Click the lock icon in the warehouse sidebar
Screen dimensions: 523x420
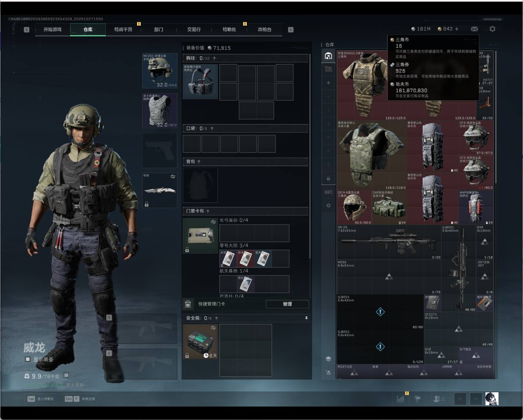(x=328, y=178)
